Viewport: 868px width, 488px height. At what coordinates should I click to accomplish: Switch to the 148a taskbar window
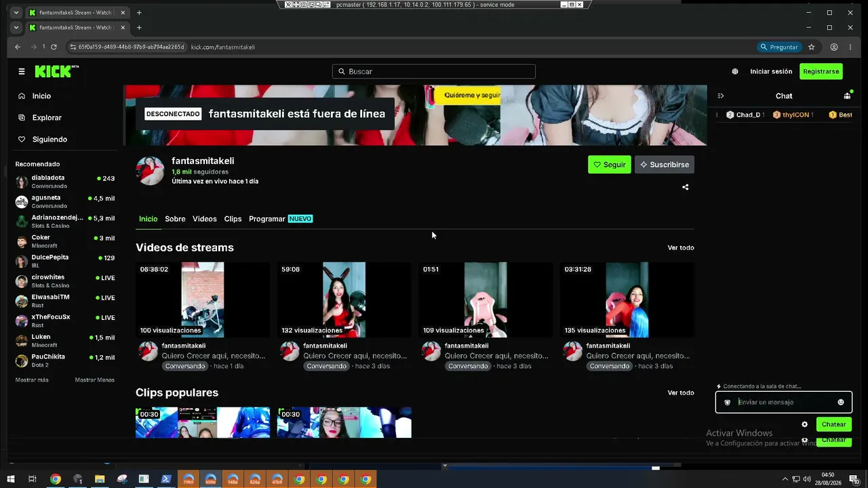[233, 479]
